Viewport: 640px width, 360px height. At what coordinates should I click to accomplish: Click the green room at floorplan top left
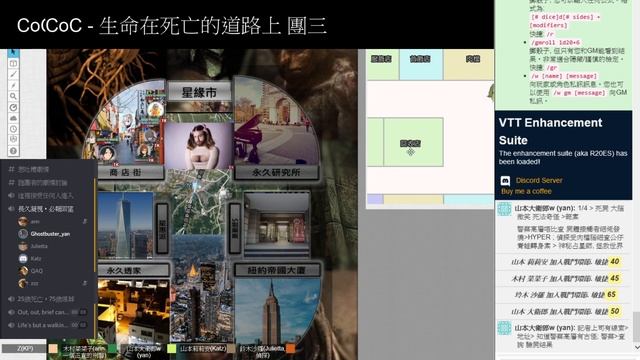tap(382, 64)
